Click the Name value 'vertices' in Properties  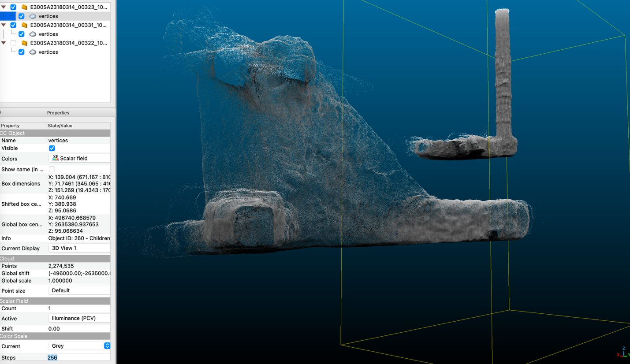pos(58,141)
